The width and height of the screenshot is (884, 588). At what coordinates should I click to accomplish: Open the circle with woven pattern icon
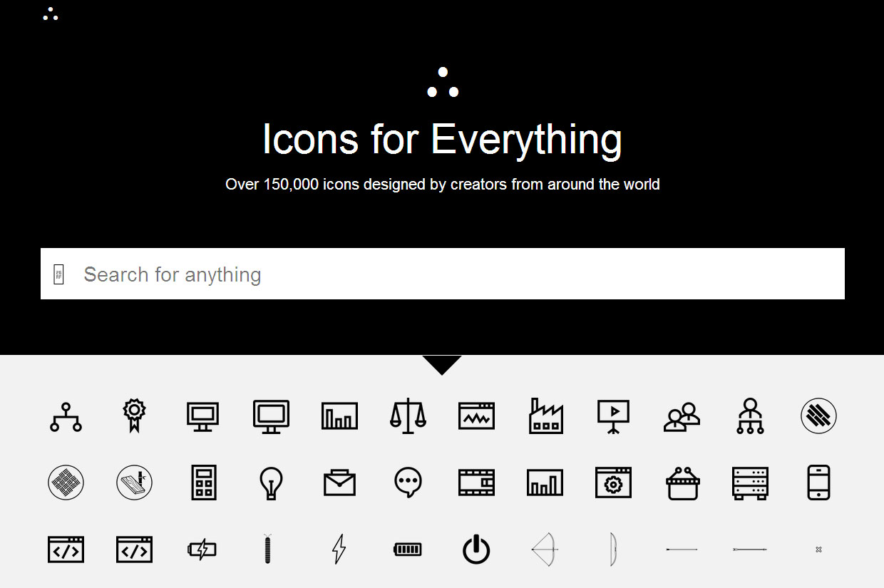[66, 483]
